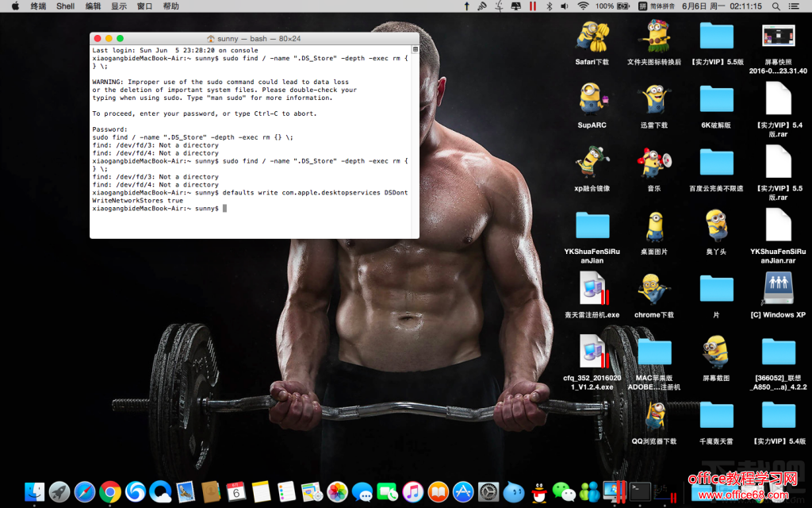The image size is (812, 508).
Task: Click Terminal icon in the Dock
Action: (640, 491)
